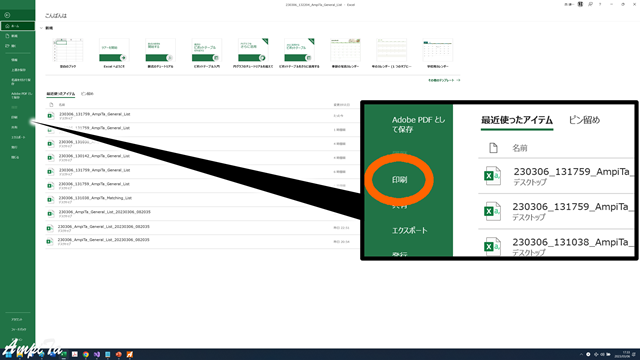This screenshot has width=640, height=360.
Task: Open 発行 from the sidebar
Action: 14,147
